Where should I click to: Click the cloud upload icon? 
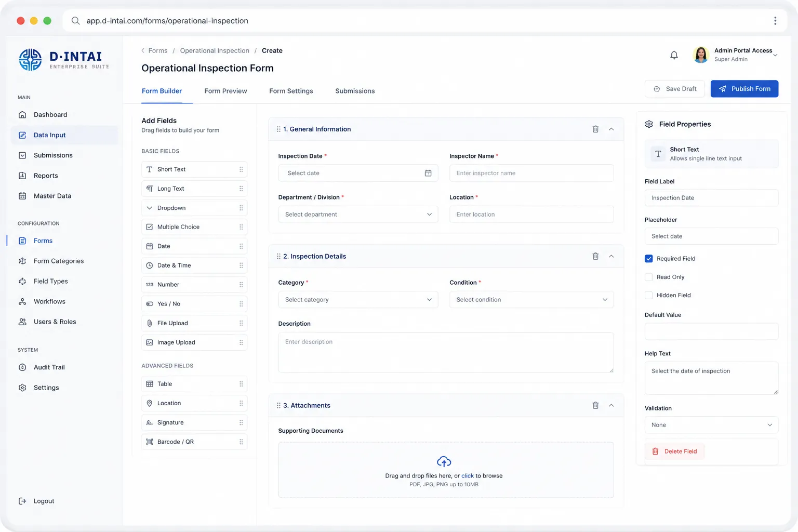point(444,461)
